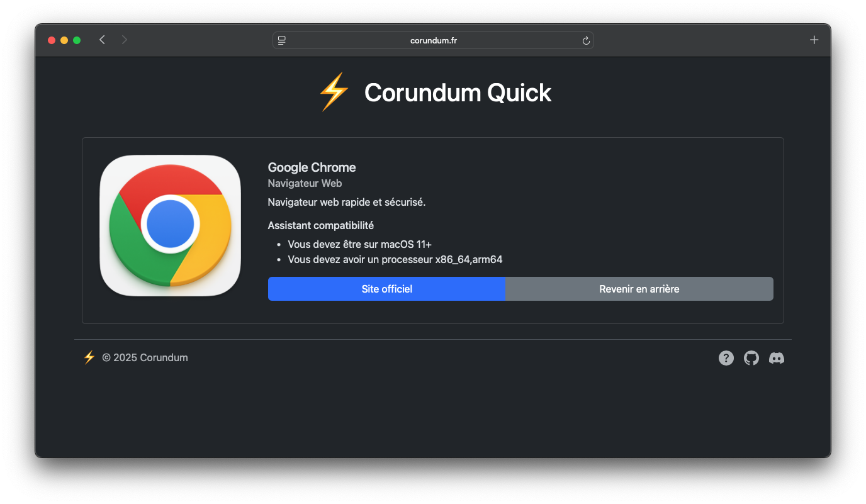This screenshot has width=866, height=504.
Task: Maximize the window using the green button
Action: point(77,40)
